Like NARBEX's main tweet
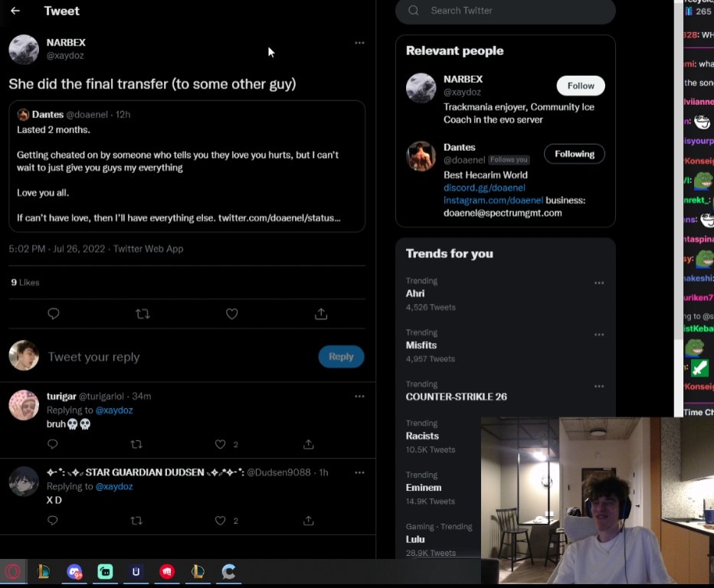 point(232,314)
